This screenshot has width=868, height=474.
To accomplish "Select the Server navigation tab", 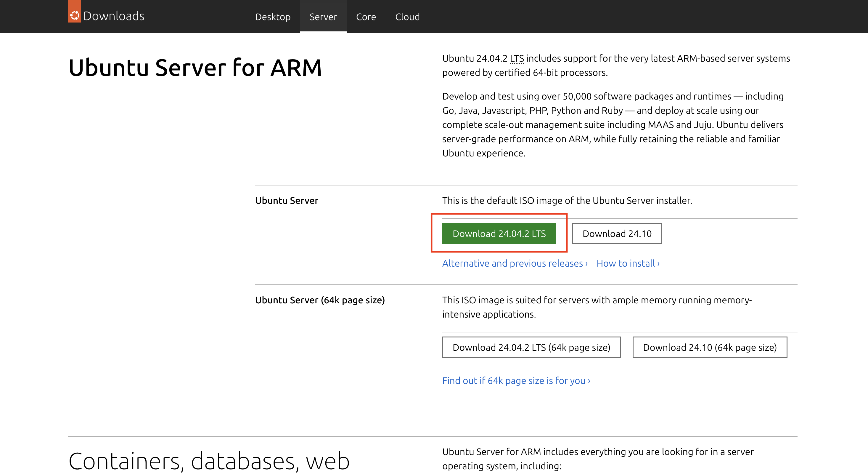I will click(323, 17).
